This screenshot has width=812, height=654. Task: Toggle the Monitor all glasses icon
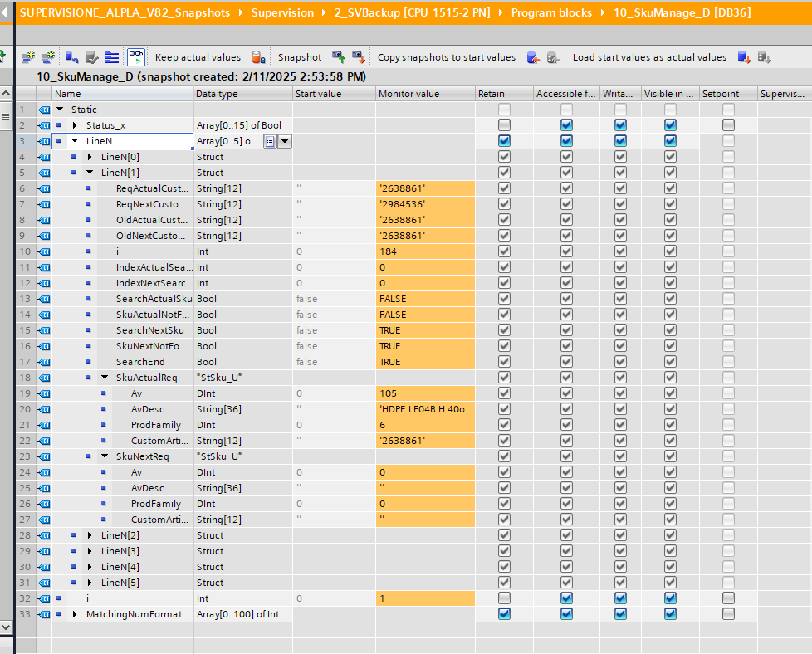(136, 57)
